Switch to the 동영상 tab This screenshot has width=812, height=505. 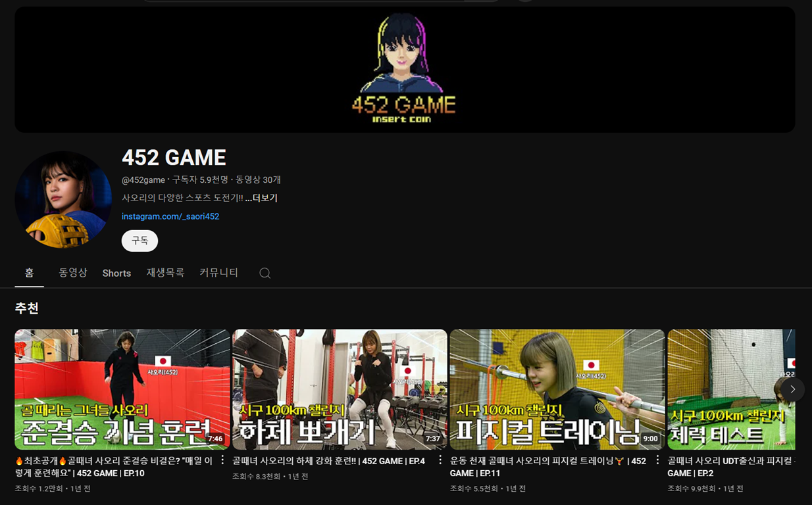coord(73,273)
